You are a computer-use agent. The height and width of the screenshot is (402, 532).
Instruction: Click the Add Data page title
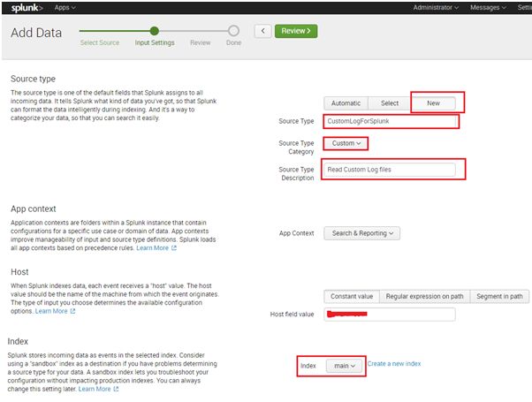[36, 33]
